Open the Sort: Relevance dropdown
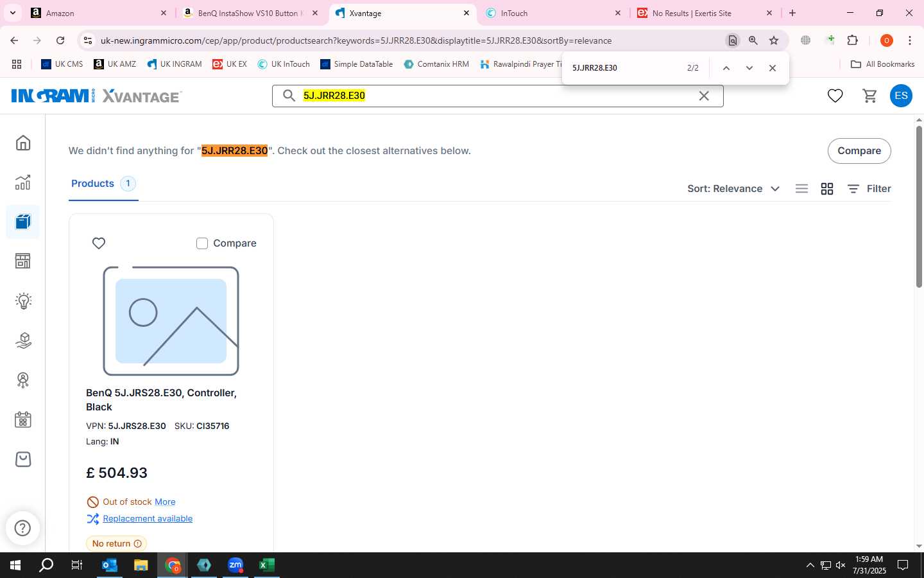The width and height of the screenshot is (924, 578). (x=733, y=189)
